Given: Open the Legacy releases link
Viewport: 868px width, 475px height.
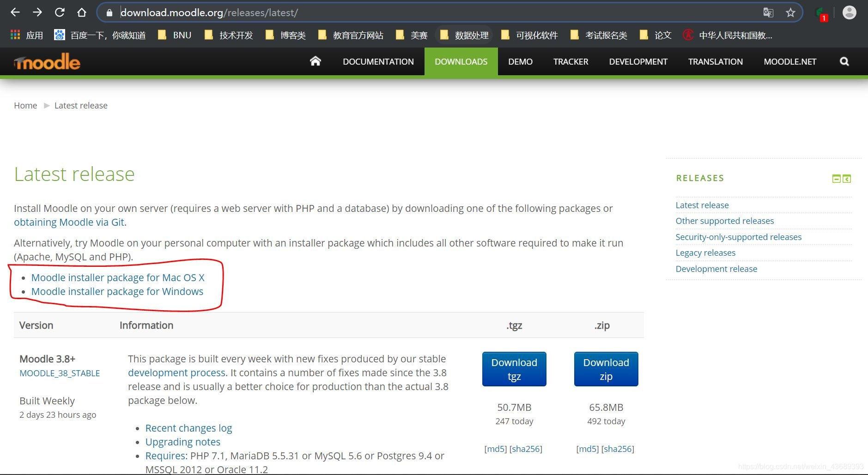Looking at the screenshot, I should point(705,253).
